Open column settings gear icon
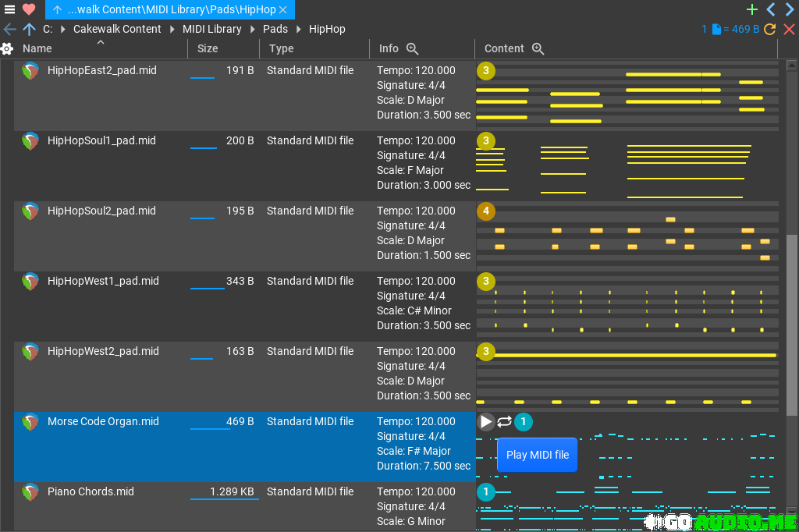Screen dimensions: 799x532 click(x=7, y=48)
